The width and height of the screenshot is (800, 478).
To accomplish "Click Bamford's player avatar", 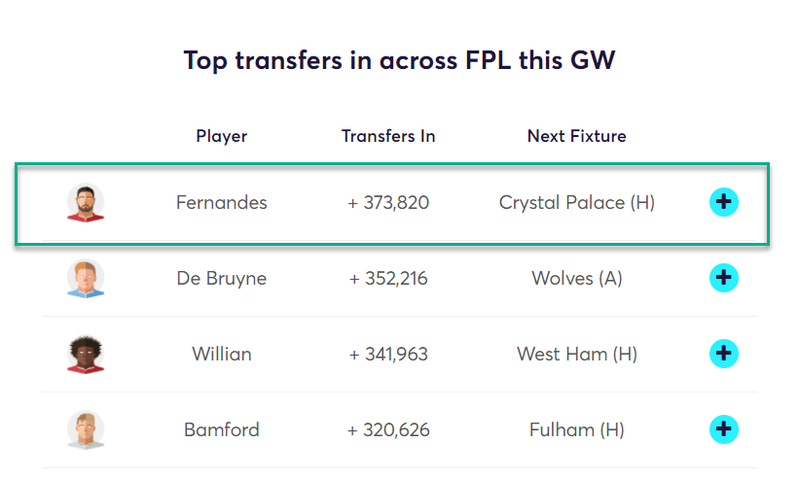I will click(86, 430).
